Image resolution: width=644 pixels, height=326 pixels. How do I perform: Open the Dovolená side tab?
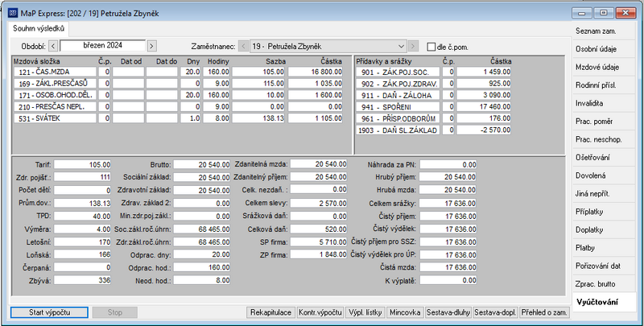pos(602,175)
